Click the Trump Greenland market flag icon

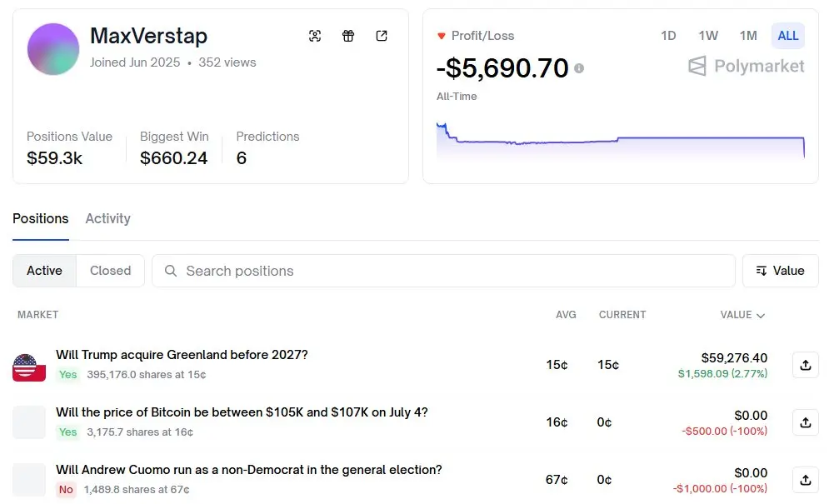pos(29,366)
